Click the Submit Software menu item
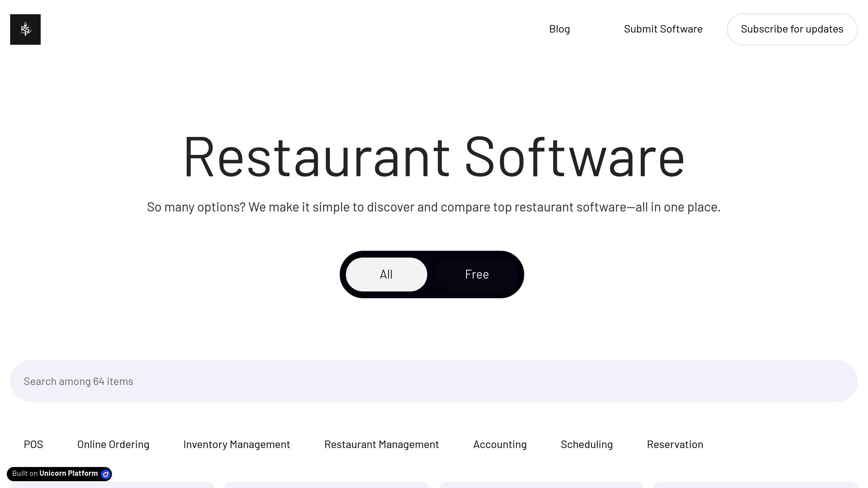 point(663,28)
